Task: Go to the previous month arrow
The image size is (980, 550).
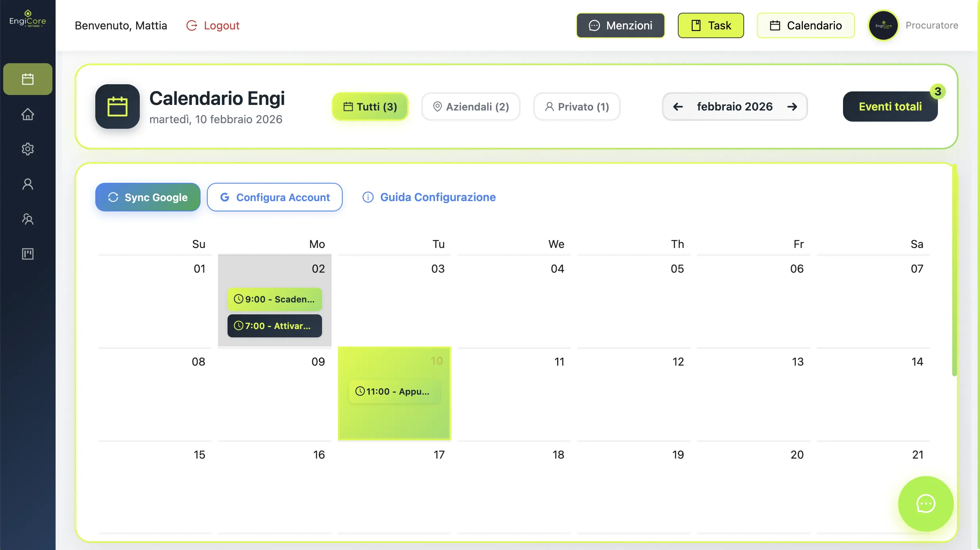Action: click(678, 107)
